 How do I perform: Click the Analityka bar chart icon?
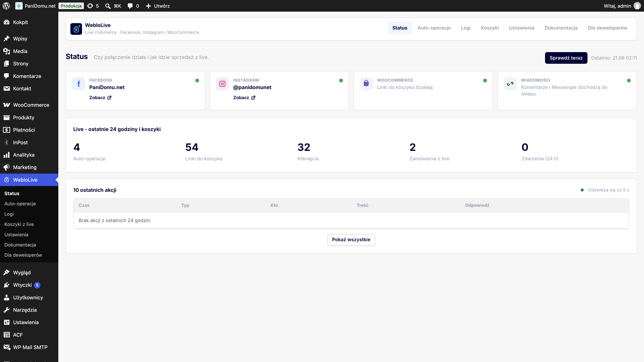pos(7,155)
